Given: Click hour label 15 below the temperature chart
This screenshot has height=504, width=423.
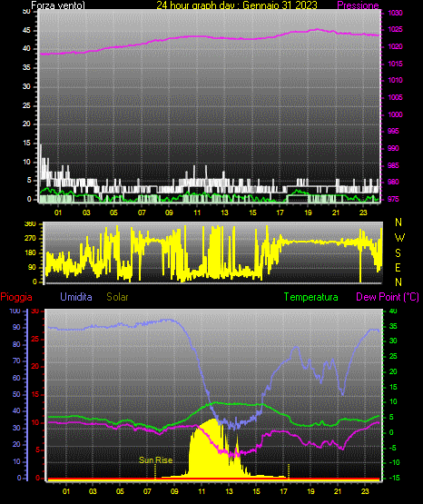Looking at the screenshot, I should click(x=256, y=491).
